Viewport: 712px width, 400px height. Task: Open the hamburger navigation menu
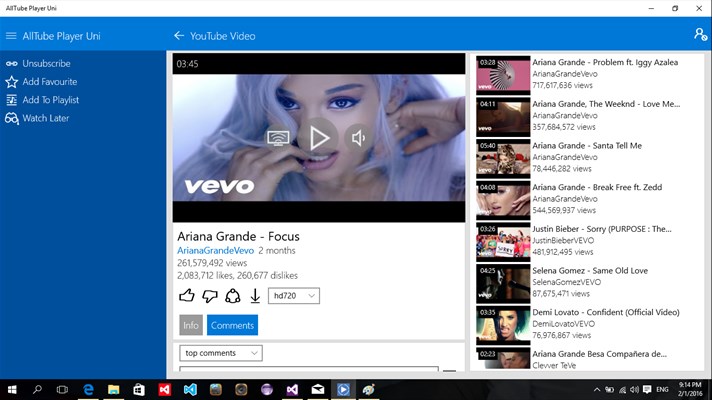pos(11,36)
